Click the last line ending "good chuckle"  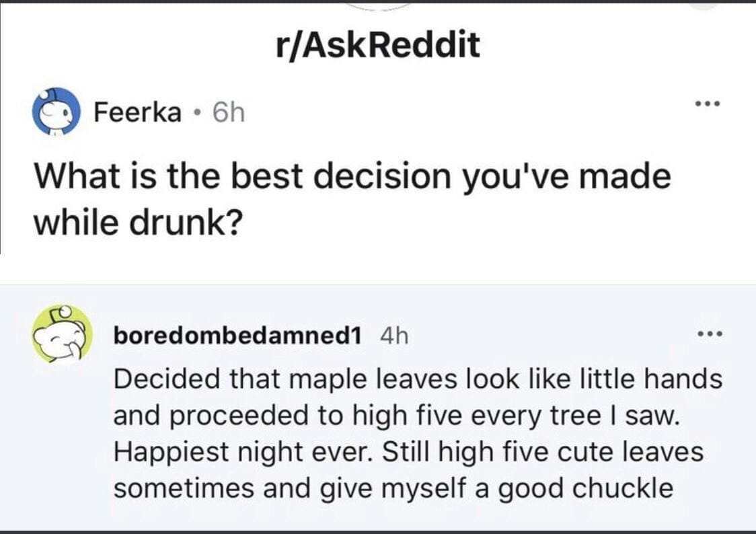click(x=393, y=488)
